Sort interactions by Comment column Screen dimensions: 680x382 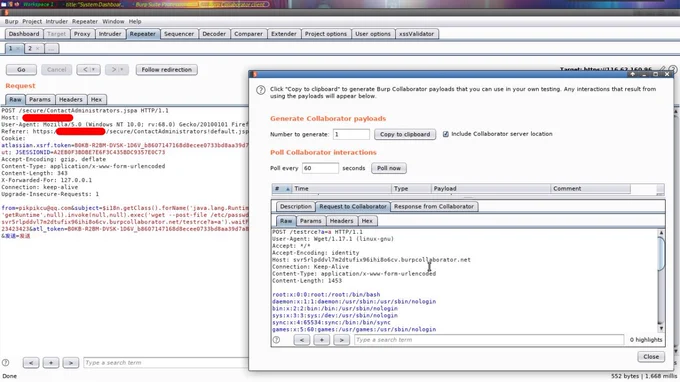590,189
